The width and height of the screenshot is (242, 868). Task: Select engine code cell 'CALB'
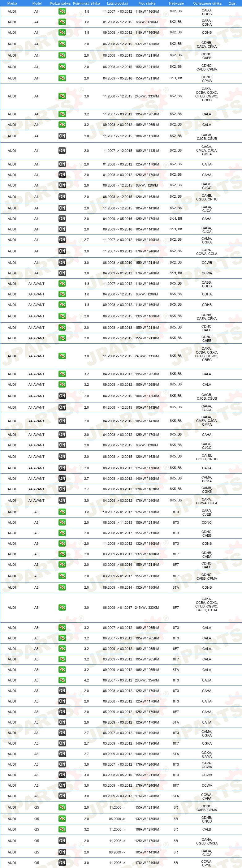pos(207,829)
